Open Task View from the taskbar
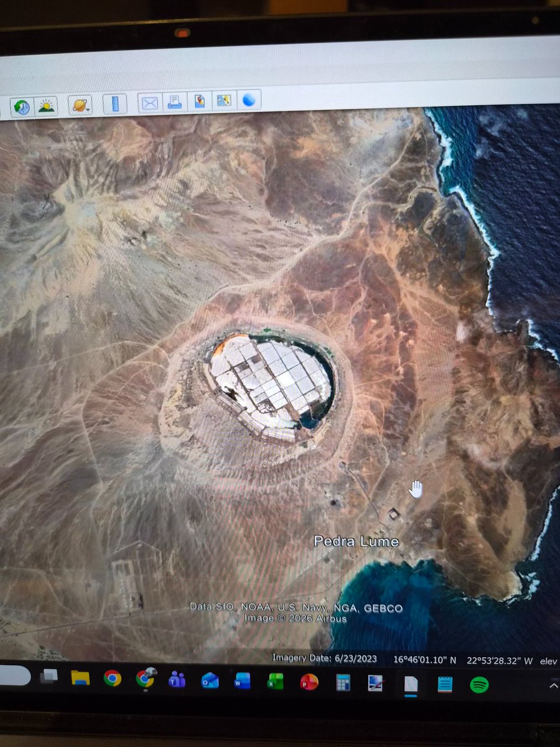Image resolution: width=560 pixels, height=747 pixels. pyautogui.click(x=50, y=676)
